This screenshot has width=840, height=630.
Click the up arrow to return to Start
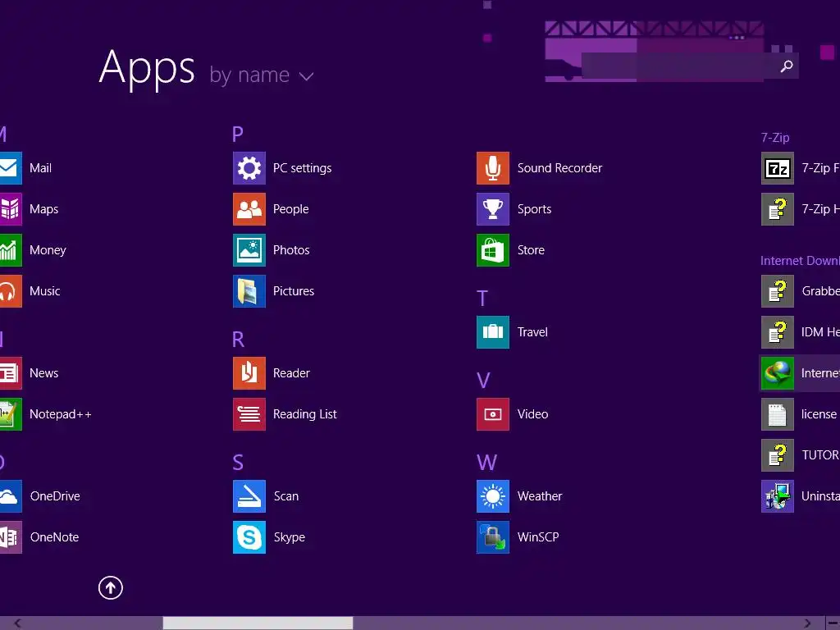(x=111, y=587)
